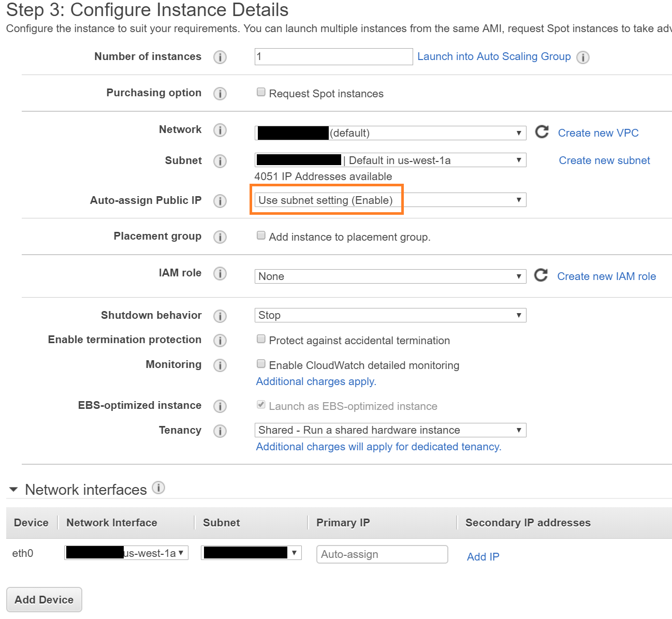672x619 pixels.
Task: Click the Placement group info icon
Action: click(x=220, y=237)
